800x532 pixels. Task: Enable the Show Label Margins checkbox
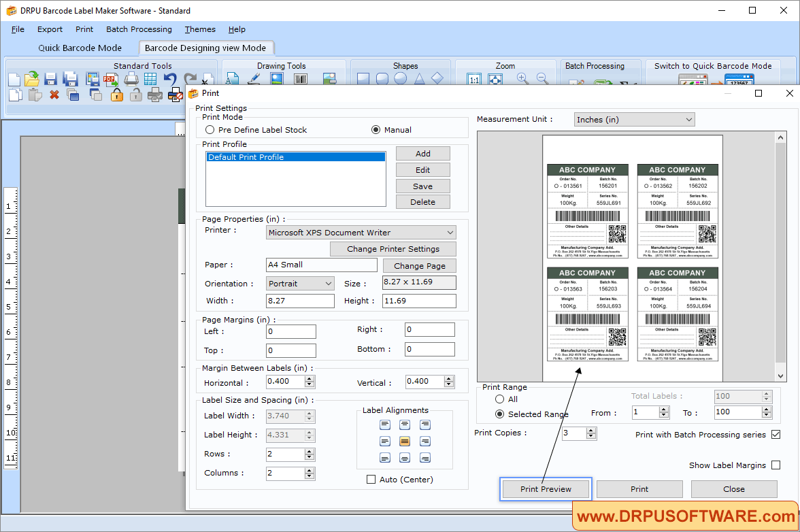point(776,465)
